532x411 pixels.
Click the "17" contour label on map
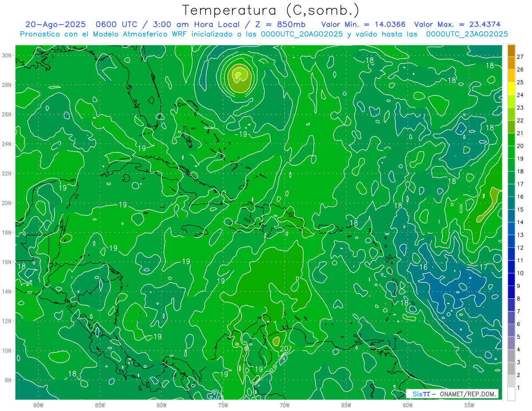tap(484, 267)
